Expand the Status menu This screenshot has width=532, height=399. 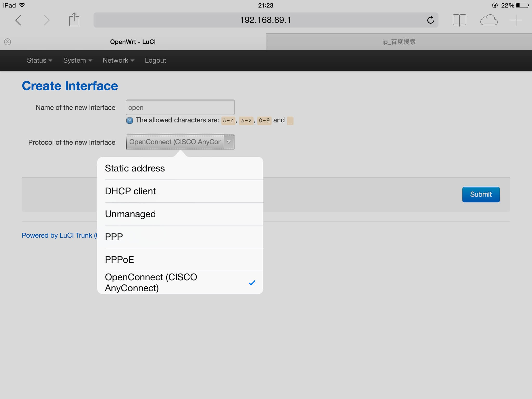(x=39, y=60)
